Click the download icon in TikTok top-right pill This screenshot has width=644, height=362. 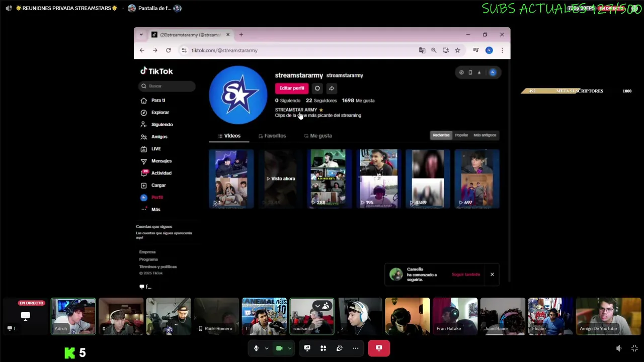click(479, 72)
